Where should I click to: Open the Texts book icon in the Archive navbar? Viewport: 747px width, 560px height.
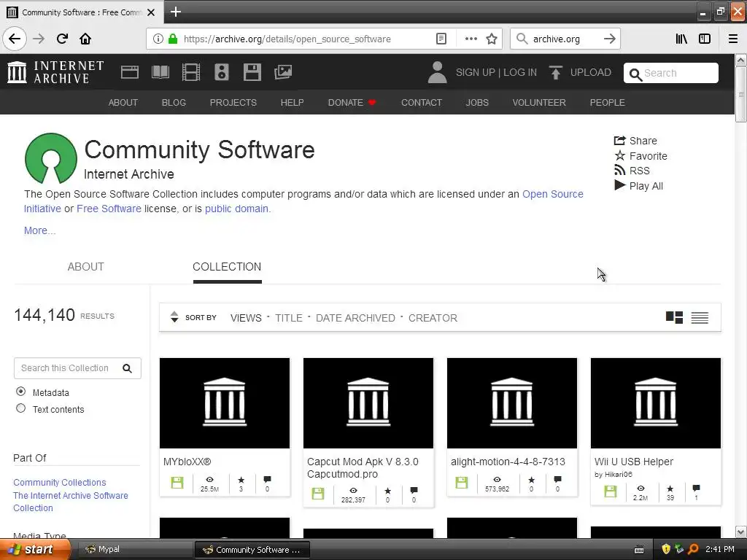(x=160, y=72)
